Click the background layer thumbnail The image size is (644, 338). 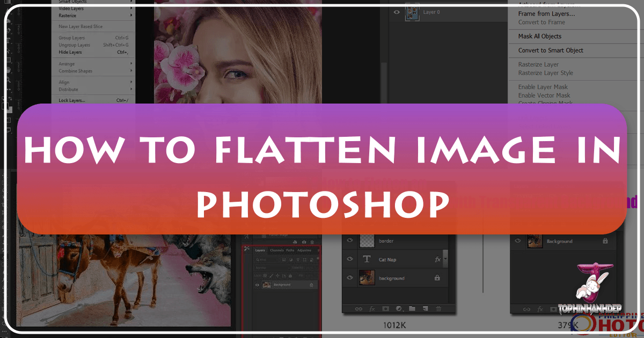pos(368,277)
